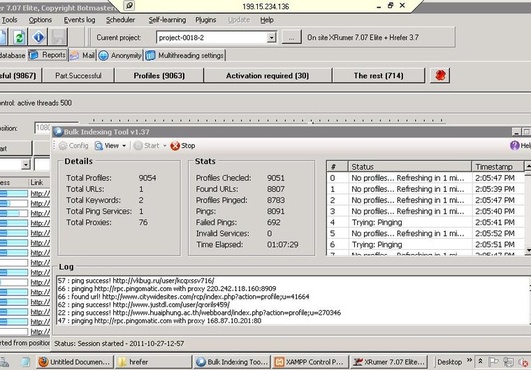Open the View toolbar menu
Viewport: 531px width, 370px height.
(x=107, y=146)
